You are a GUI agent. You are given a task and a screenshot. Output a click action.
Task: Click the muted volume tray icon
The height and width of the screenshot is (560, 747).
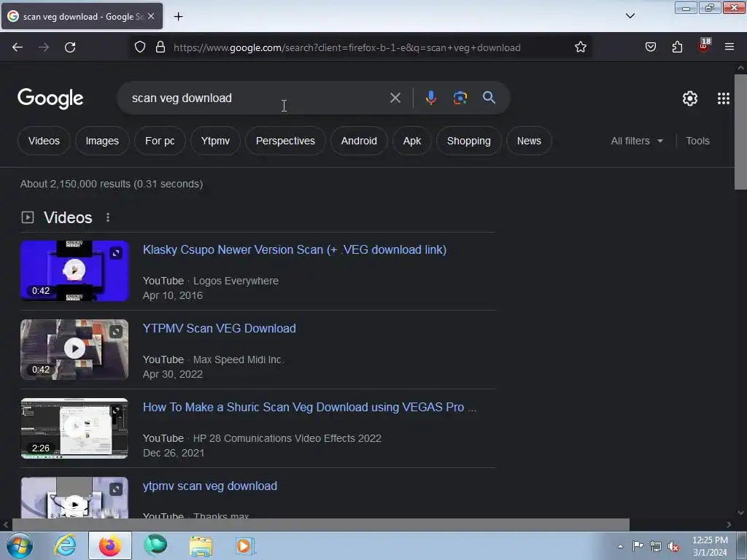point(673,546)
